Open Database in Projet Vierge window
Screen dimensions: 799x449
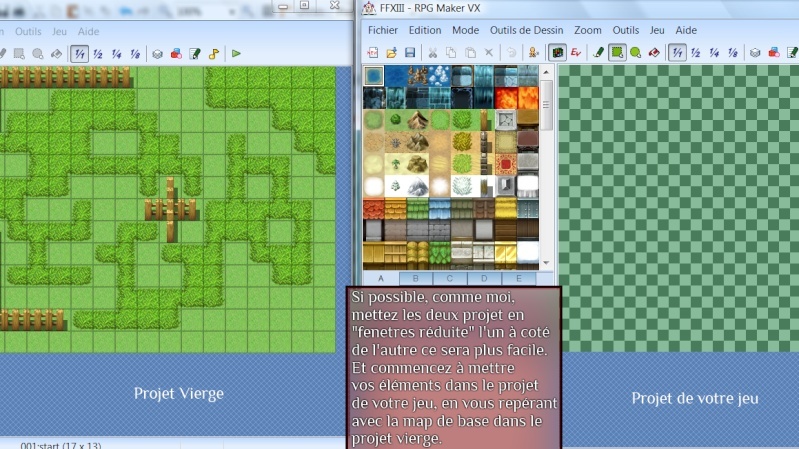(x=157, y=54)
